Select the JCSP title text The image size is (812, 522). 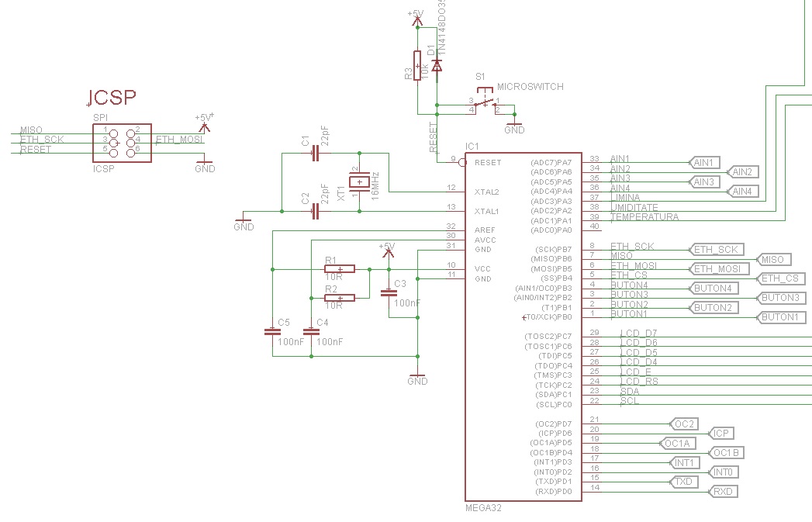111,97
